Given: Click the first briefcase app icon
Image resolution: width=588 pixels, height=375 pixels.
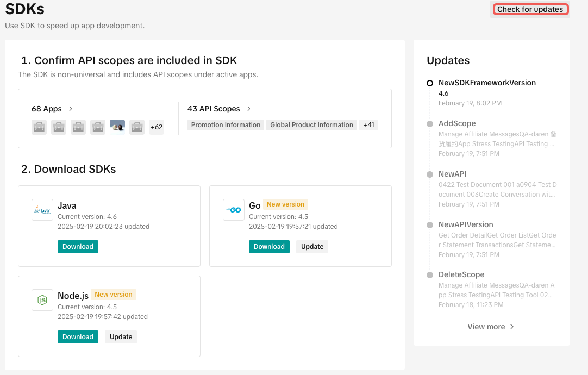Looking at the screenshot, I should point(39,127).
